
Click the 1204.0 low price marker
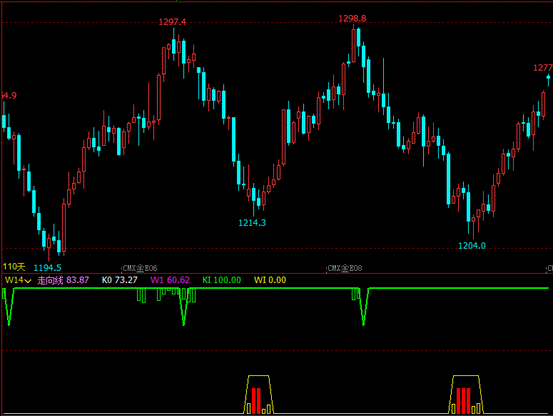(472, 246)
